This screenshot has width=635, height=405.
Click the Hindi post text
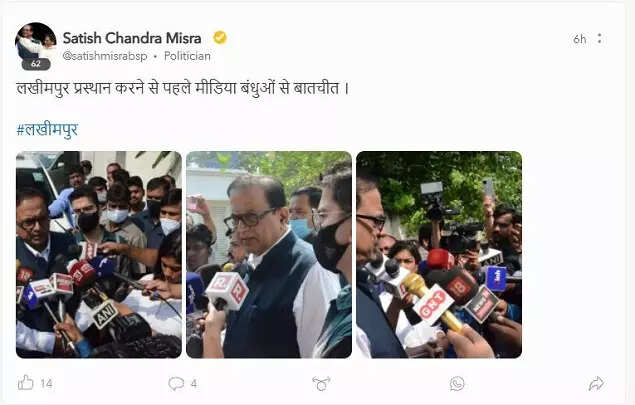183,88
